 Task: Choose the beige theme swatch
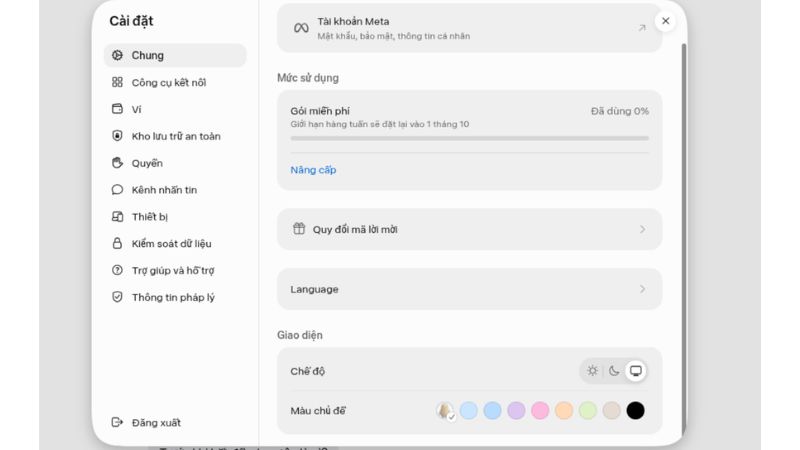pyautogui.click(x=611, y=410)
